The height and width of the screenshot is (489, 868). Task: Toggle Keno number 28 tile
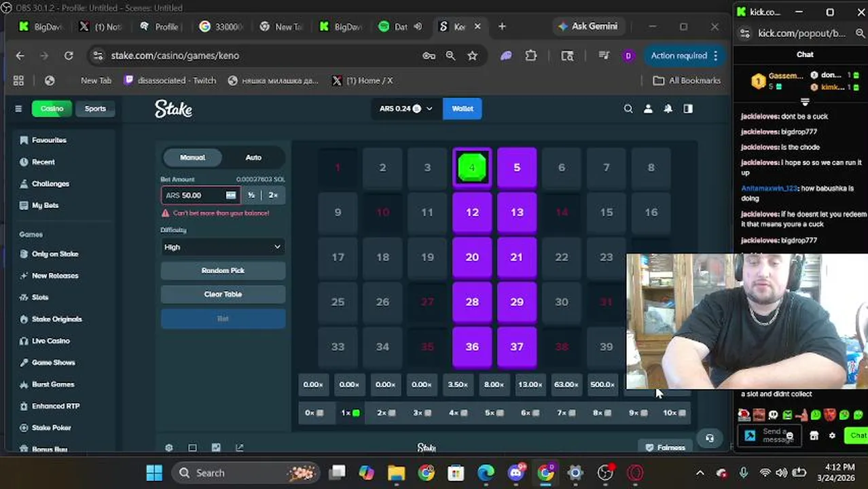pos(472,302)
